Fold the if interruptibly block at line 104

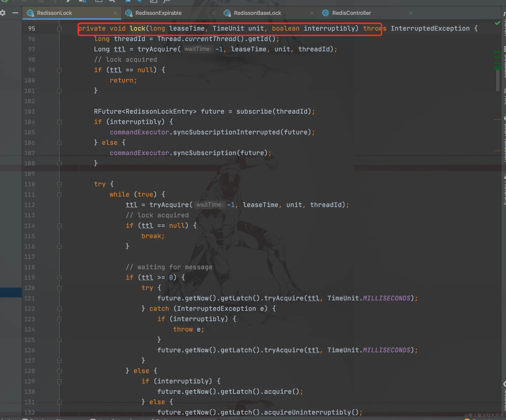[x=59, y=122]
